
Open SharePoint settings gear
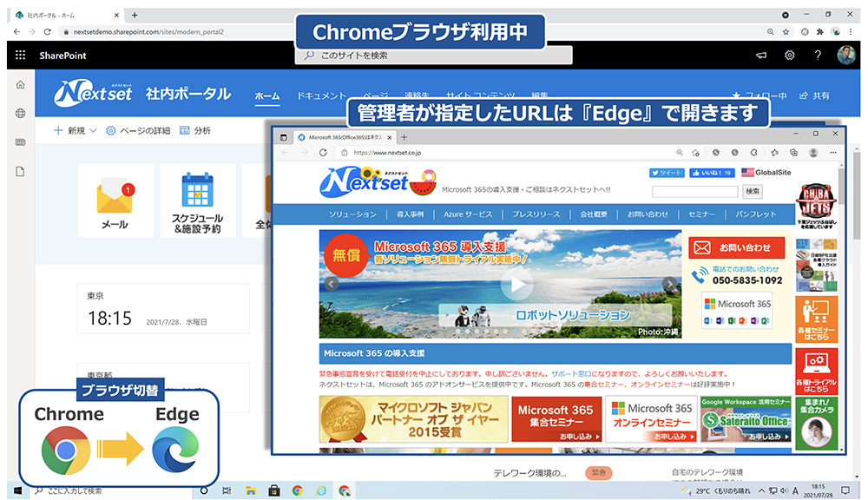(x=789, y=55)
